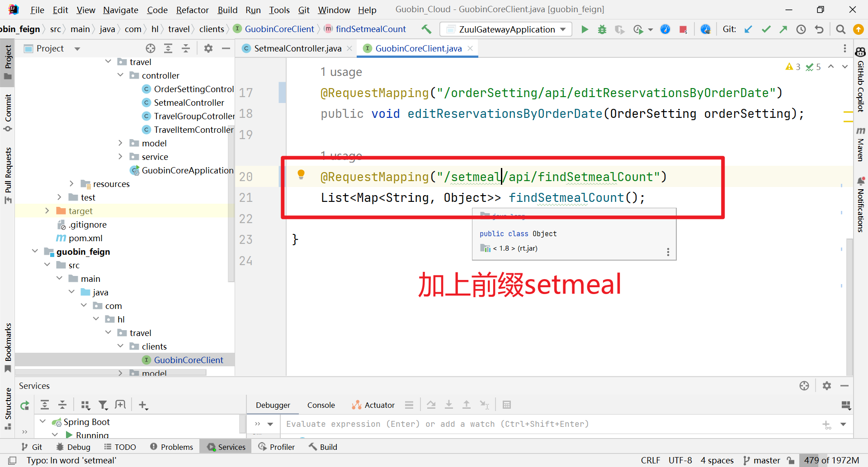
Task: Open Maven tool window
Action: [x=860, y=145]
